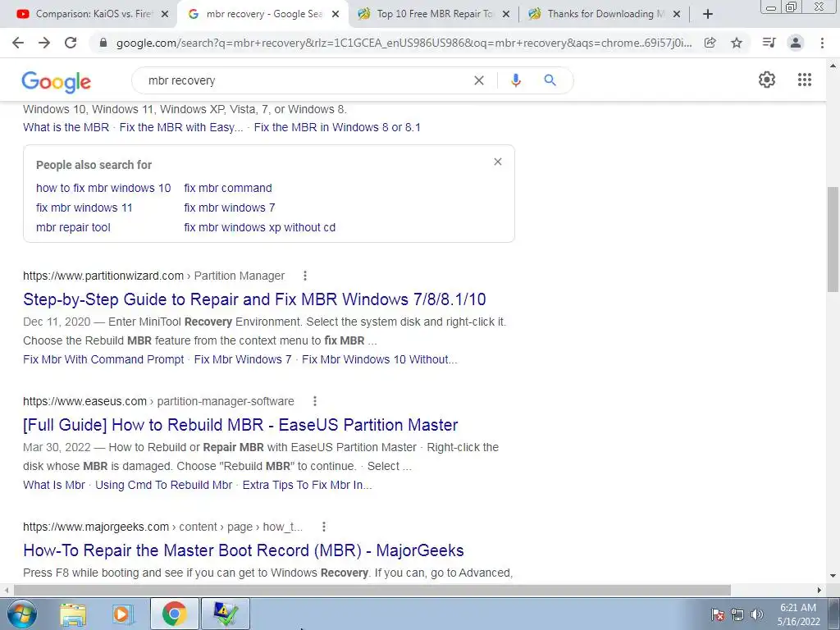Focus the mbr recovery search box
This screenshot has height=630, width=840.
click(305, 80)
